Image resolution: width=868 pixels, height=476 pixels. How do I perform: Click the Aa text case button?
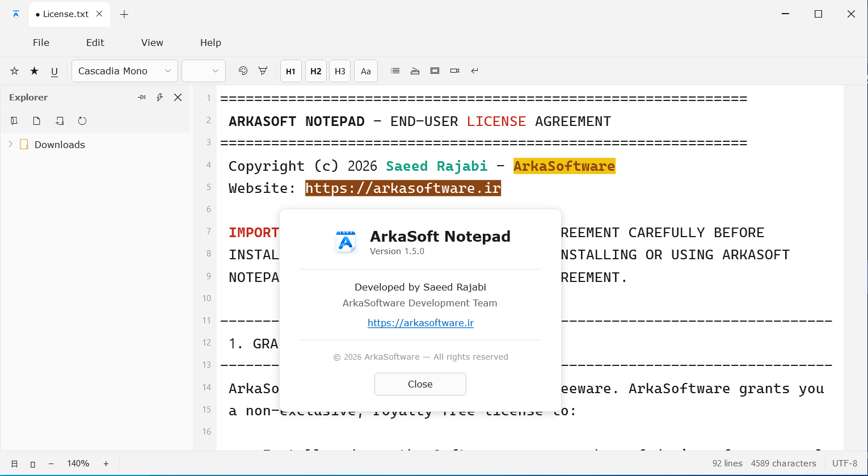coord(366,71)
